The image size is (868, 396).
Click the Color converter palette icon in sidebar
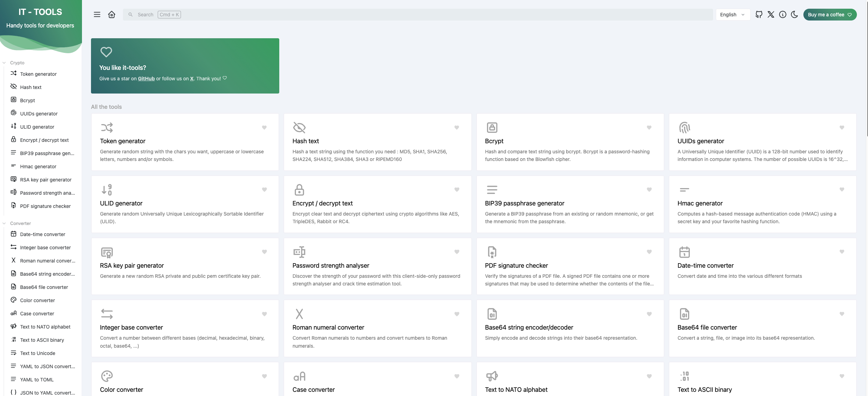(x=14, y=300)
